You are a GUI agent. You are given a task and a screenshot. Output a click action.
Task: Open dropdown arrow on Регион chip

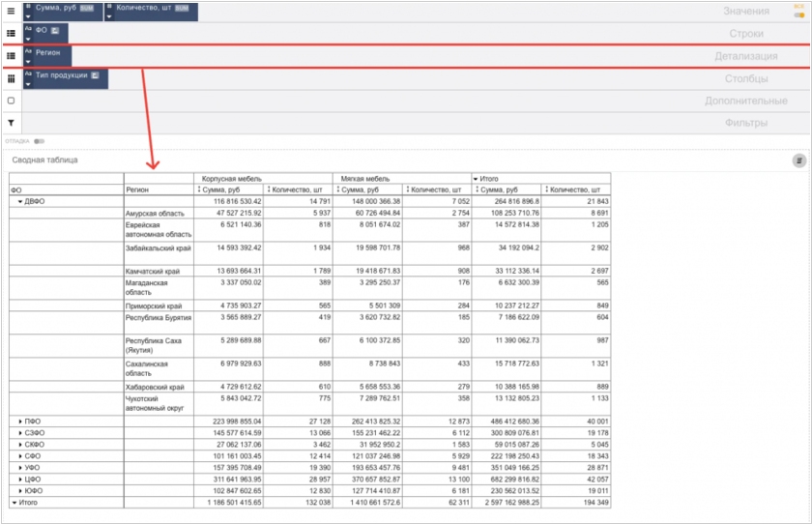[x=29, y=63]
